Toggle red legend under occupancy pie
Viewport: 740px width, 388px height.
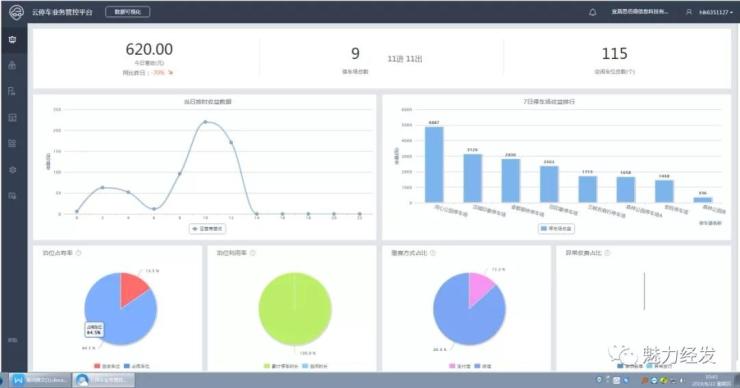(107, 366)
